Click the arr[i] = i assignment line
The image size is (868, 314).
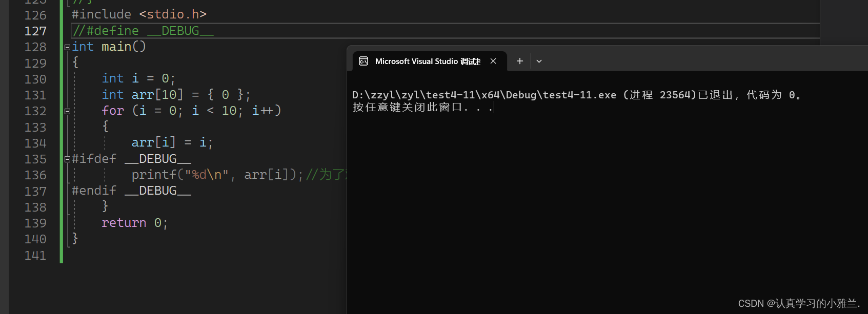(x=172, y=142)
